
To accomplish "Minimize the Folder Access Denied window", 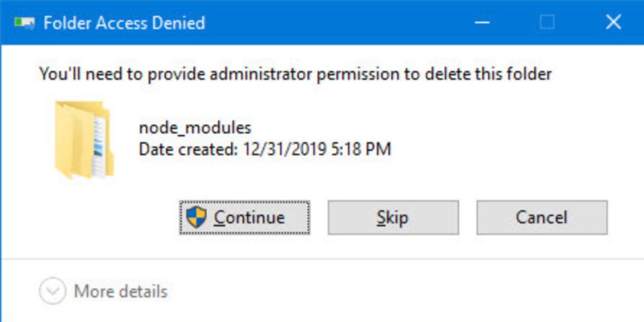I will click(482, 23).
